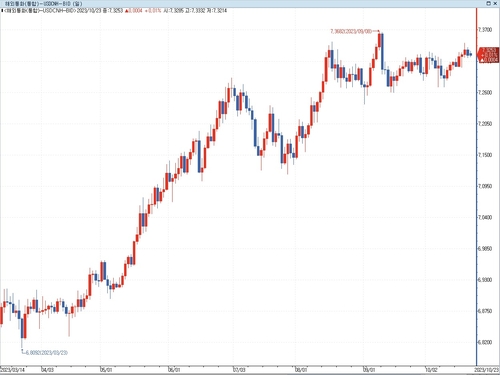Click the 2023/10/23 end date axis label
This screenshot has width=500, height=375.
[x=487, y=370]
